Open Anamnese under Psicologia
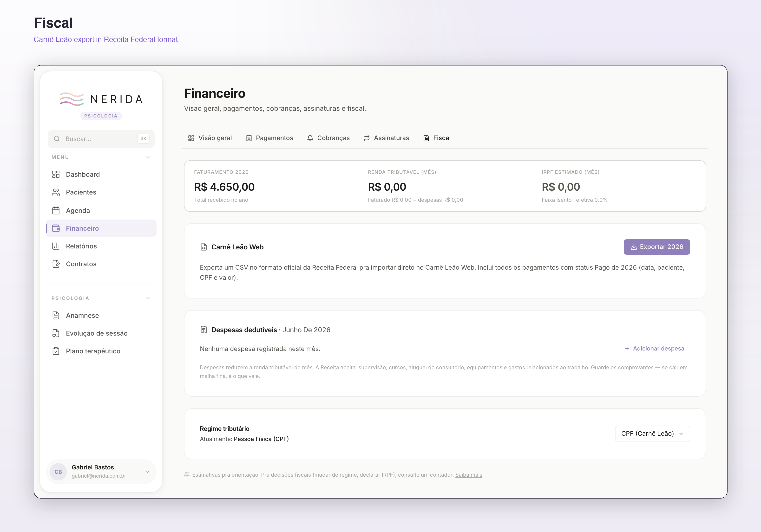This screenshot has height=532, width=761. tap(101, 315)
